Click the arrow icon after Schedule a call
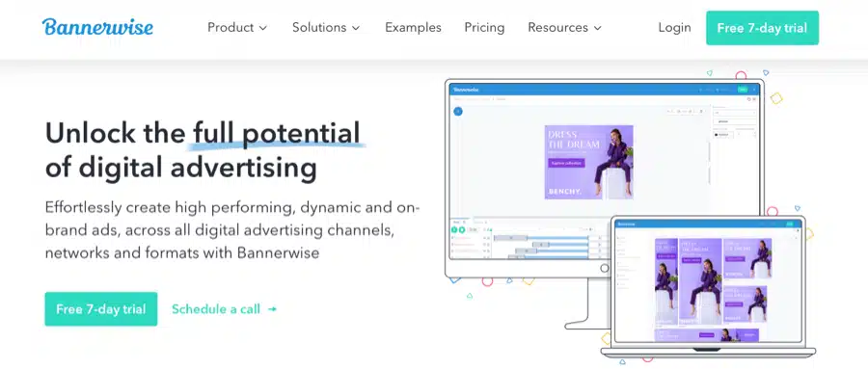868x369 pixels. tap(272, 309)
